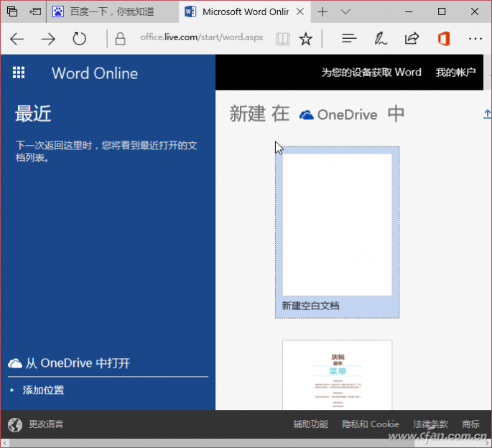Click the Share icon in Edge toolbar
The height and width of the screenshot is (448, 492).
coord(412,39)
